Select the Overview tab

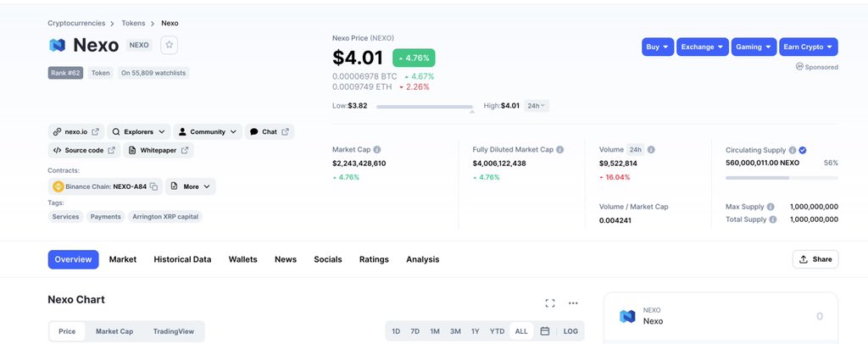click(73, 259)
